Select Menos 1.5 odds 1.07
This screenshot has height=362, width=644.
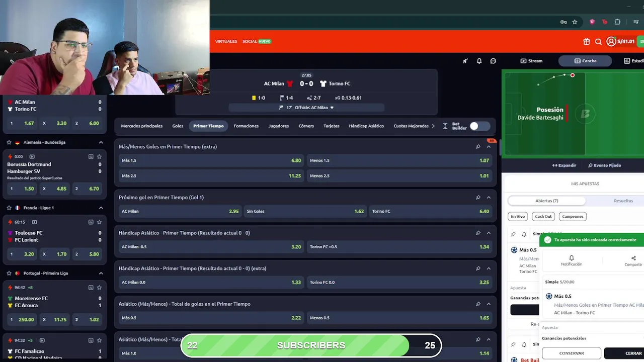click(x=399, y=160)
